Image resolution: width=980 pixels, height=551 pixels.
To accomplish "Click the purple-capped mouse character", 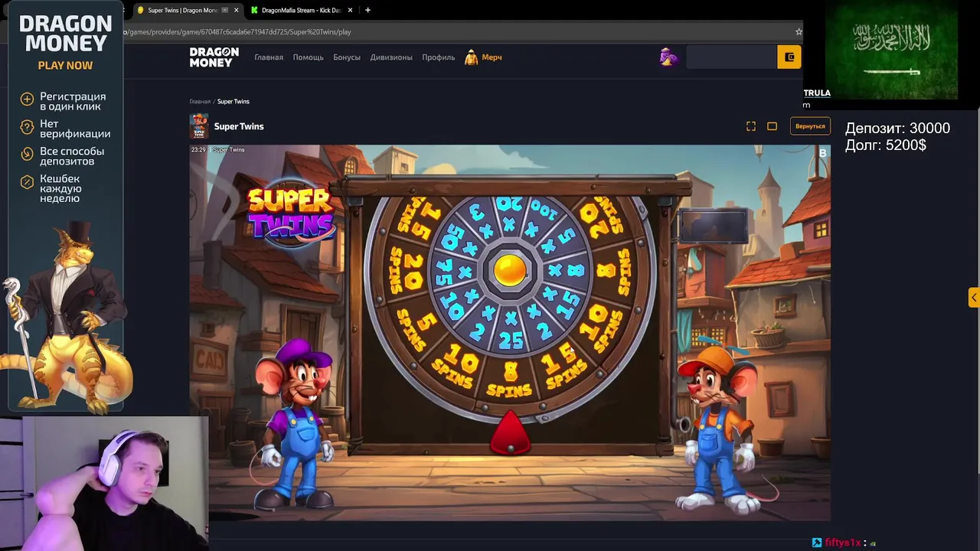I will [x=297, y=425].
